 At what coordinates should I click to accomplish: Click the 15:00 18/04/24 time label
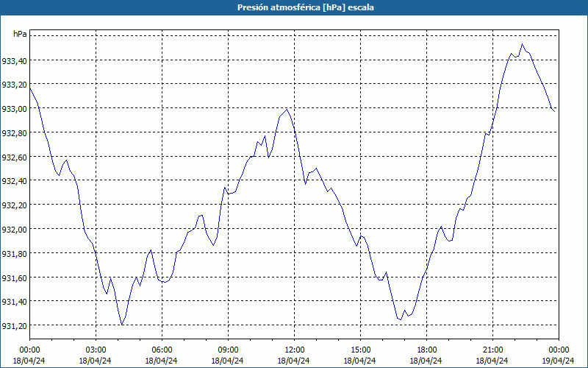coord(360,355)
